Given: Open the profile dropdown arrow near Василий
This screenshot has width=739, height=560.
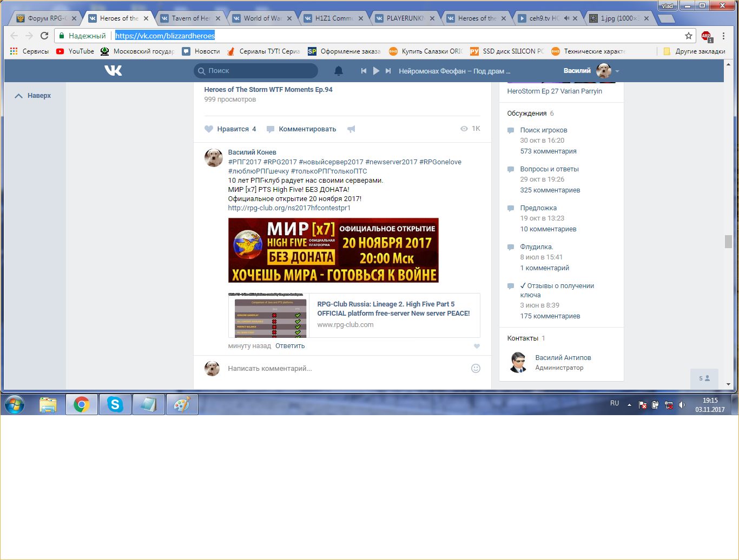Looking at the screenshot, I should click(x=617, y=71).
